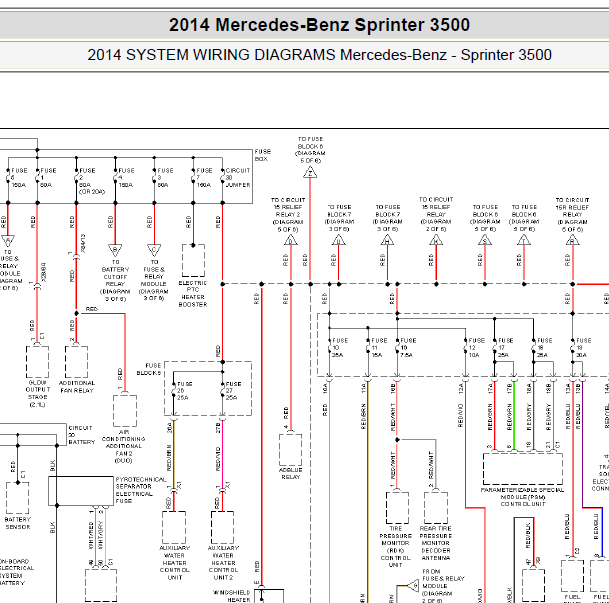
Task: Click connector triangle H to Fuse Block 7
Action: pos(387,240)
